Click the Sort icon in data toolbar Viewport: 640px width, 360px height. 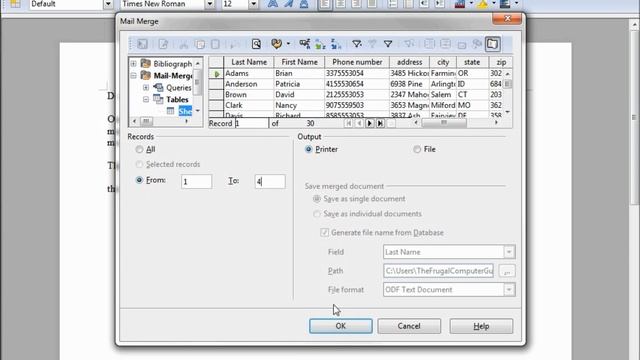coord(304,44)
